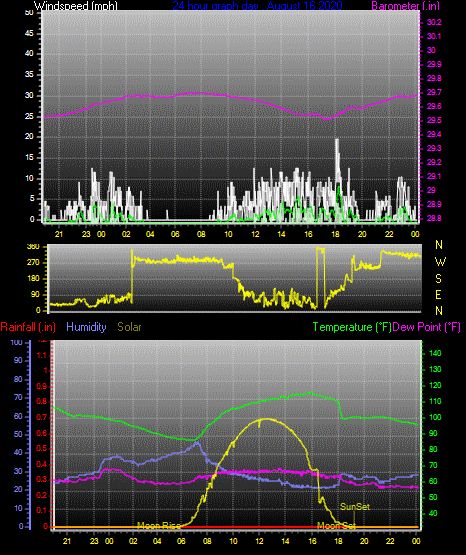Click the Windspeed (mph) axis title
The image size is (466, 555).
pos(75,5)
